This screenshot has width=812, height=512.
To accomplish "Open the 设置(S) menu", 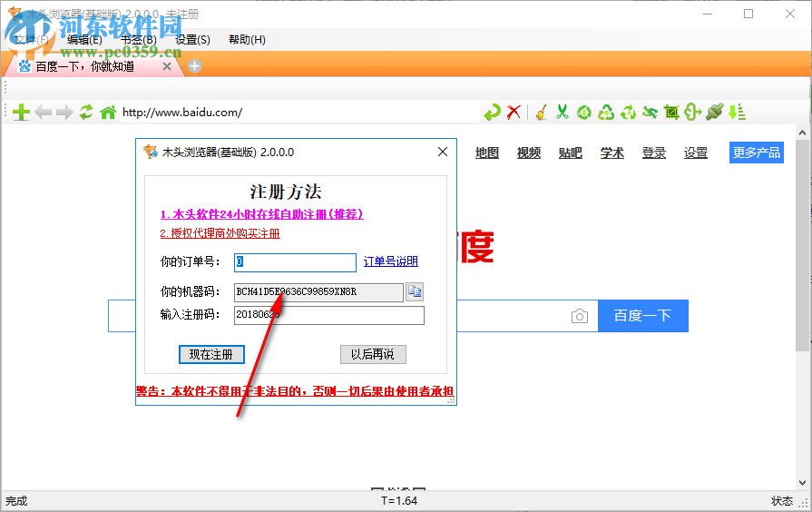I will point(192,40).
